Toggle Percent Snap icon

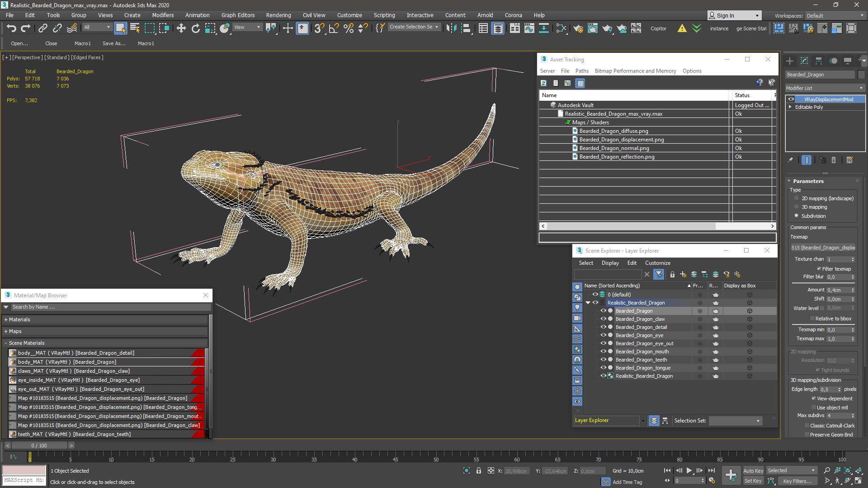[x=349, y=28]
